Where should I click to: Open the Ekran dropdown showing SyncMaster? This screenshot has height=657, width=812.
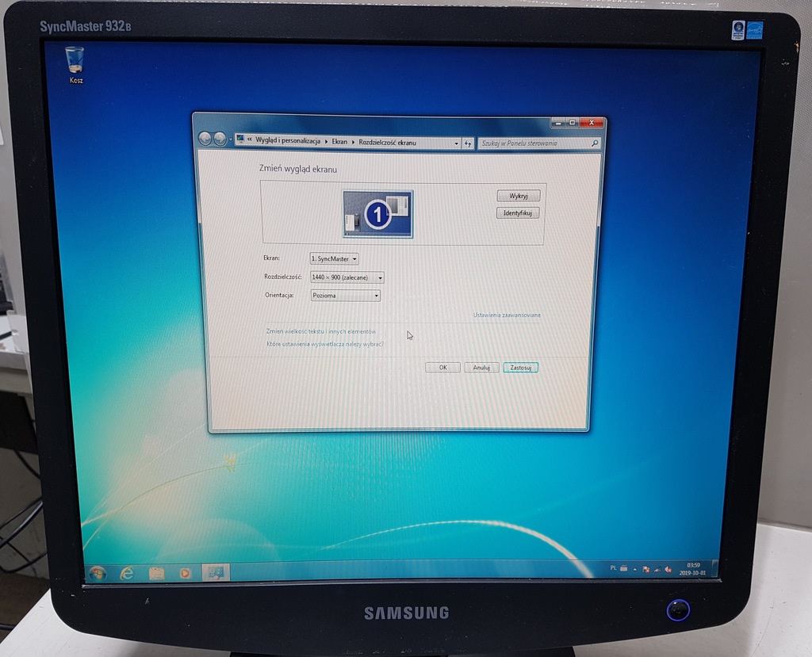pyautogui.click(x=334, y=259)
